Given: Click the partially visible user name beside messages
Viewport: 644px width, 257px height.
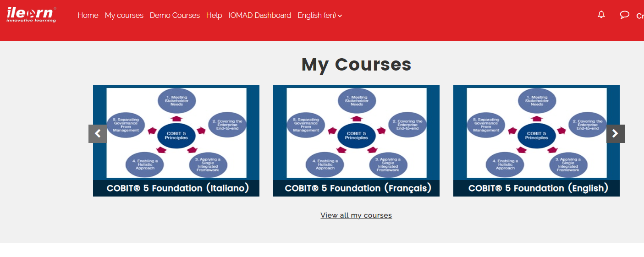Looking at the screenshot, I should point(640,16).
